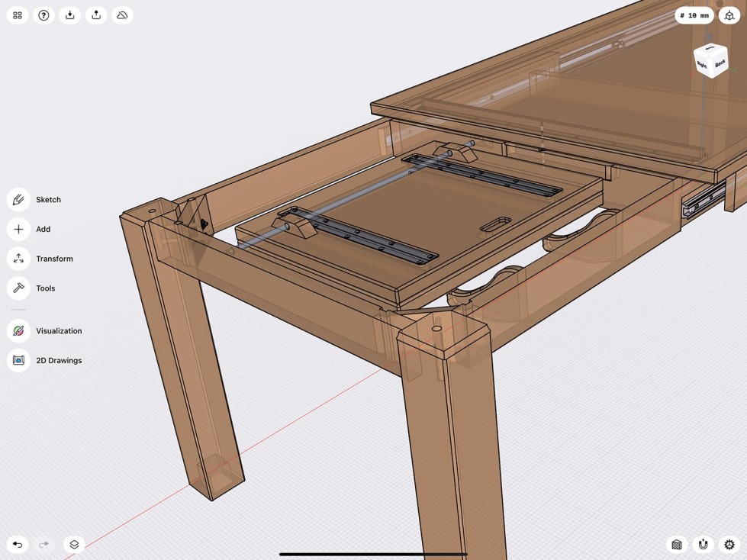Open the Settings gear menu

pos(727,544)
